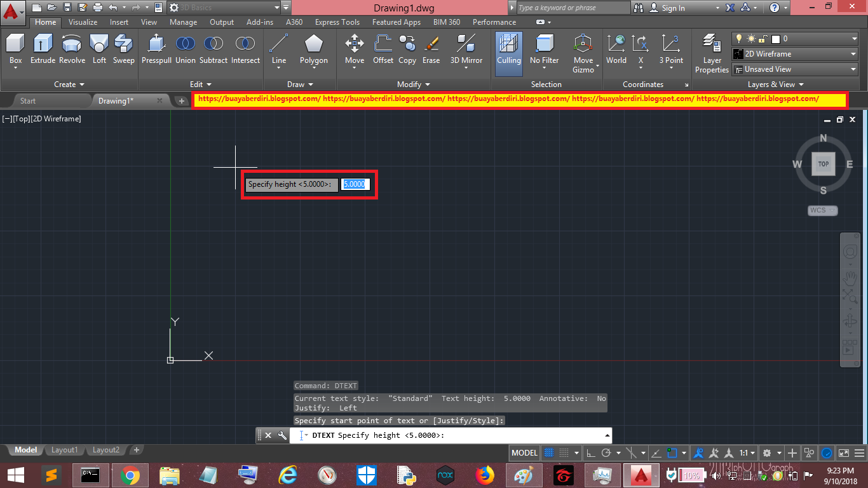Screen dimensions: 868x488
Task: Click the Erase tool
Action: [x=431, y=50]
